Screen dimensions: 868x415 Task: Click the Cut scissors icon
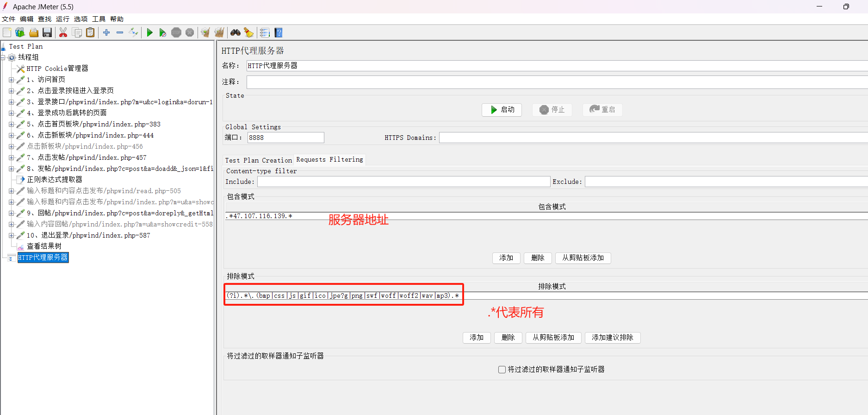(63, 32)
